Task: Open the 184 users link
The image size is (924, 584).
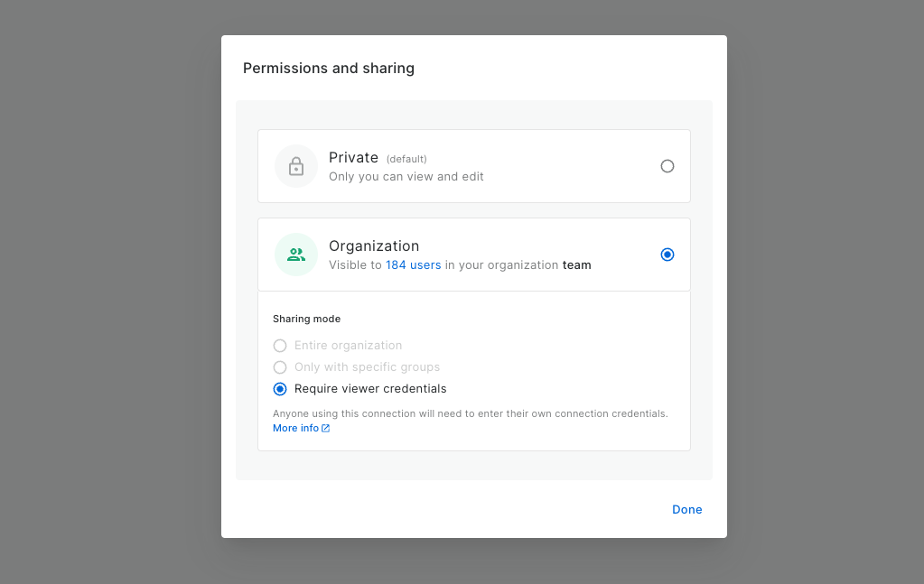Action: click(413, 265)
